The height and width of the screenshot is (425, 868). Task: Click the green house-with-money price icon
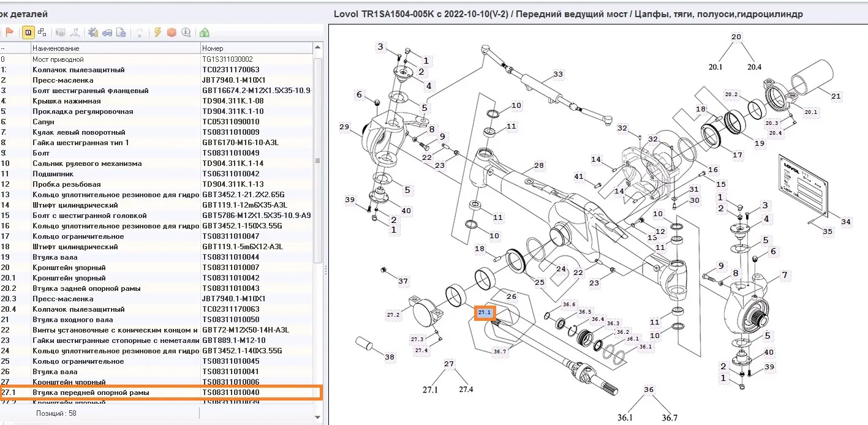[205, 32]
